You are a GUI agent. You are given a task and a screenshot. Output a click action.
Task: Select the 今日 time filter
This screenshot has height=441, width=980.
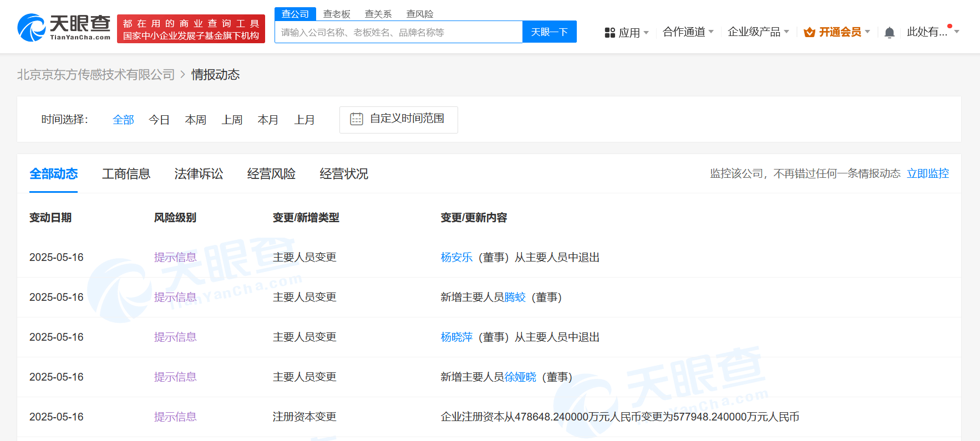point(159,120)
